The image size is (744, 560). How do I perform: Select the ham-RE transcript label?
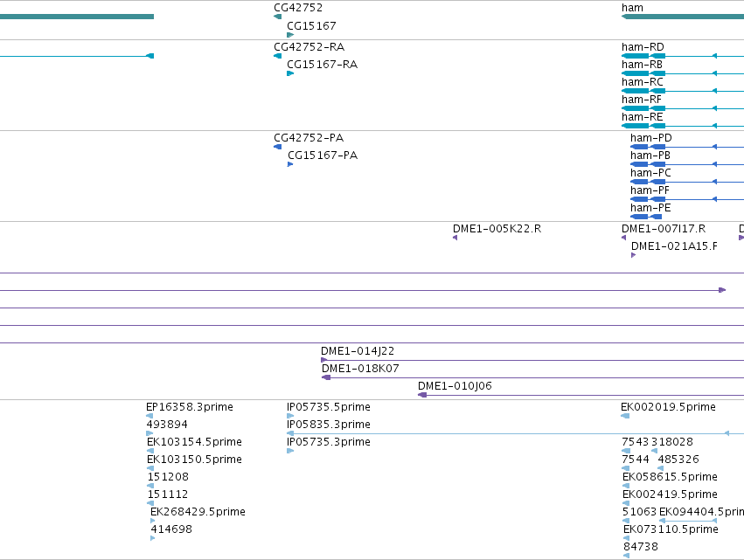pyautogui.click(x=642, y=117)
